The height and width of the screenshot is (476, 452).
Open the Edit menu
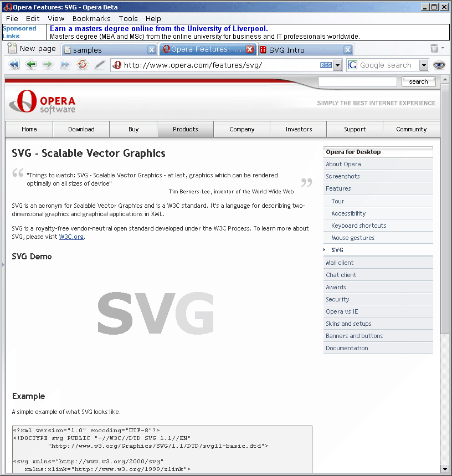(x=33, y=18)
